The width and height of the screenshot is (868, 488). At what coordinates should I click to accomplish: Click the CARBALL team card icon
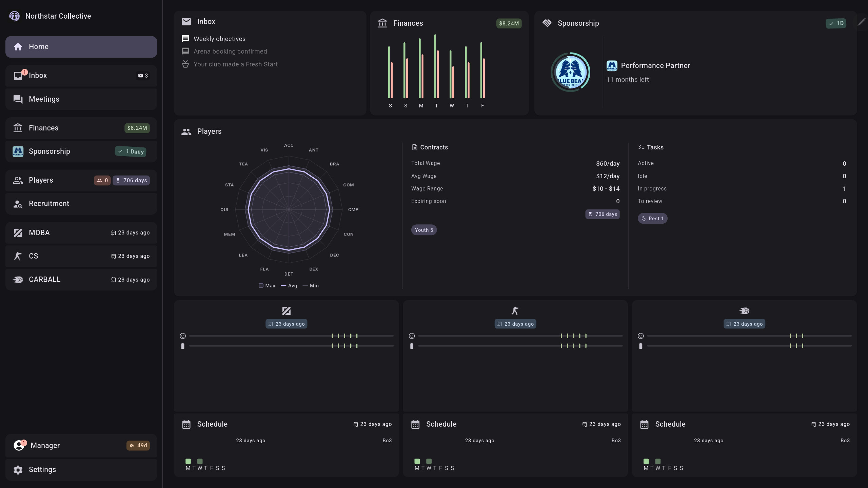[x=744, y=311]
